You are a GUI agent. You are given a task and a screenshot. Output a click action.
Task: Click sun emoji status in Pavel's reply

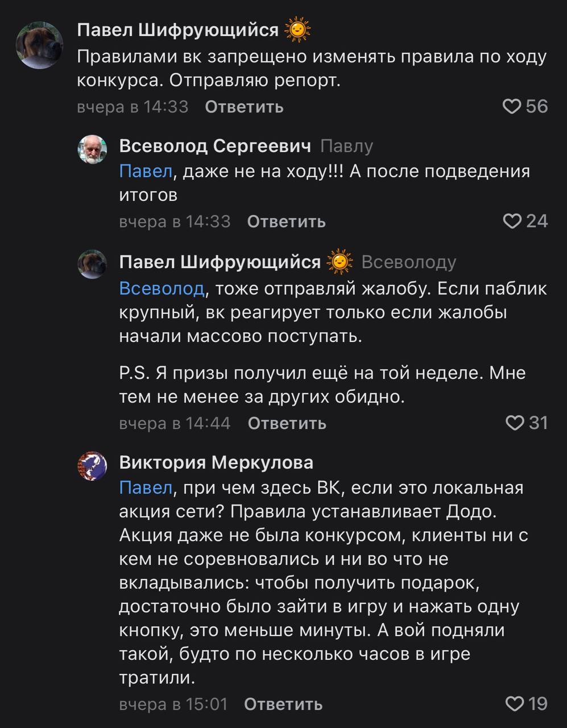pyautogui.click(x=340, y=262)
